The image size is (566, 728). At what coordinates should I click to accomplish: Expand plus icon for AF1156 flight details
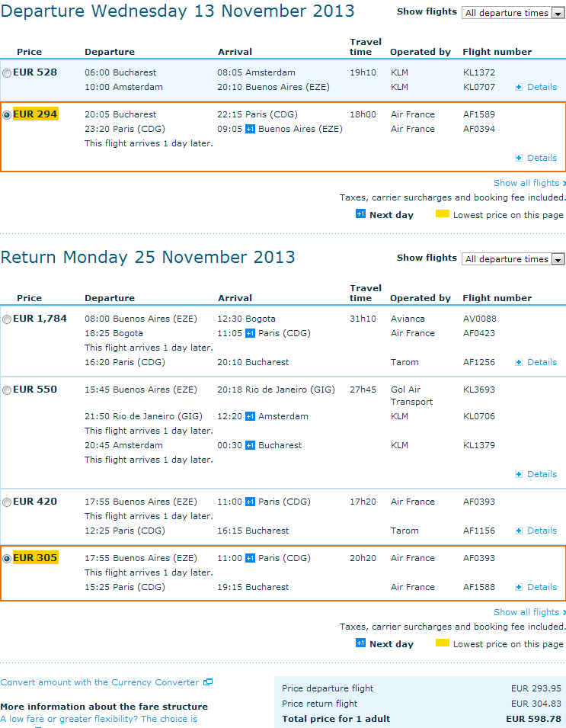click(x=519, y=531)
